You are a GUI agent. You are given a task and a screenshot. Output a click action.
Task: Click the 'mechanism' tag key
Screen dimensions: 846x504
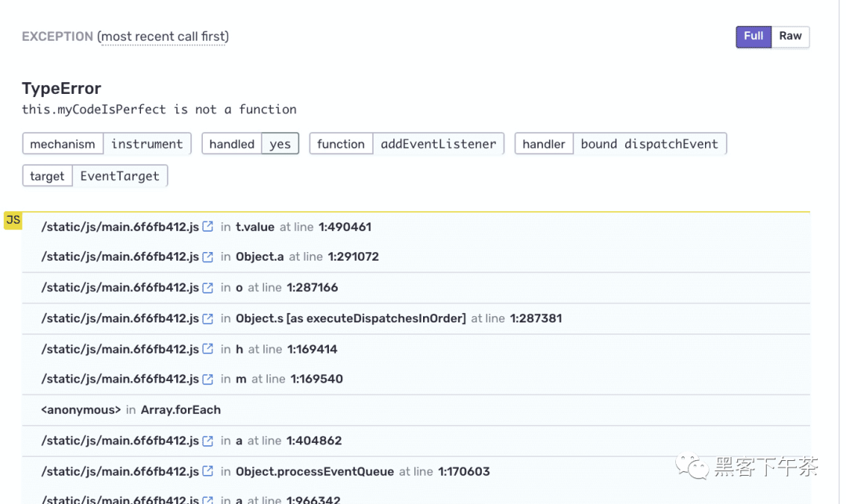point(63,144)
